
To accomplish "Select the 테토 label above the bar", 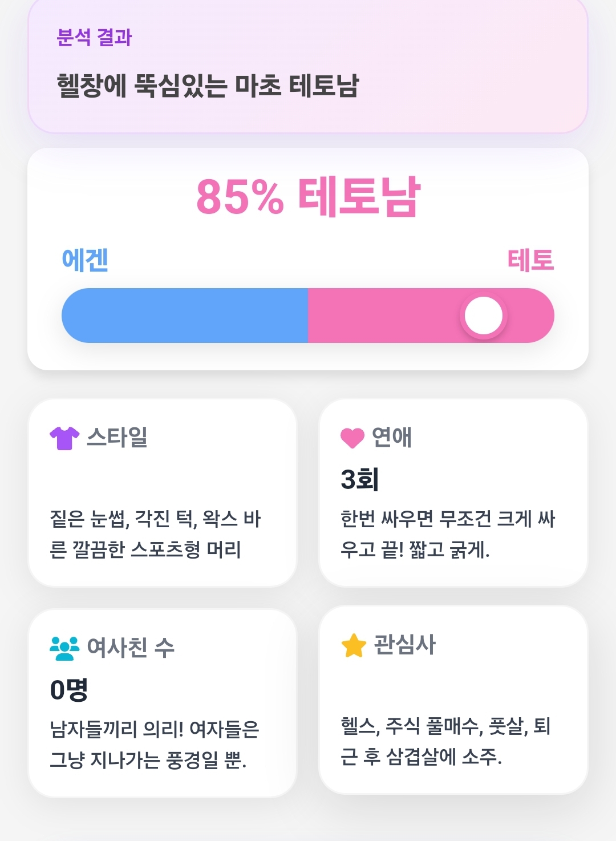I will (x=531, y=260).
